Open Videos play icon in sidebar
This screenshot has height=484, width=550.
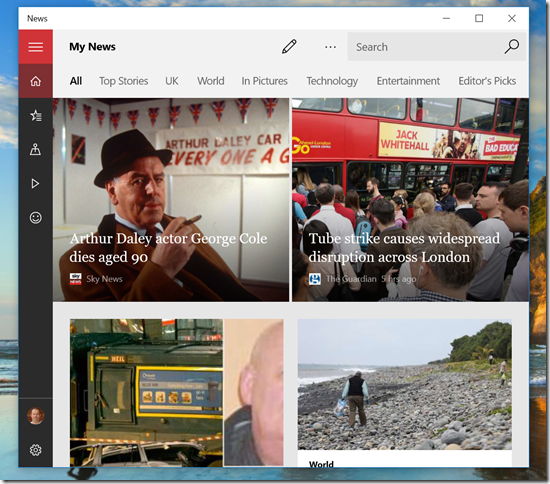click(x=35, y=183)
